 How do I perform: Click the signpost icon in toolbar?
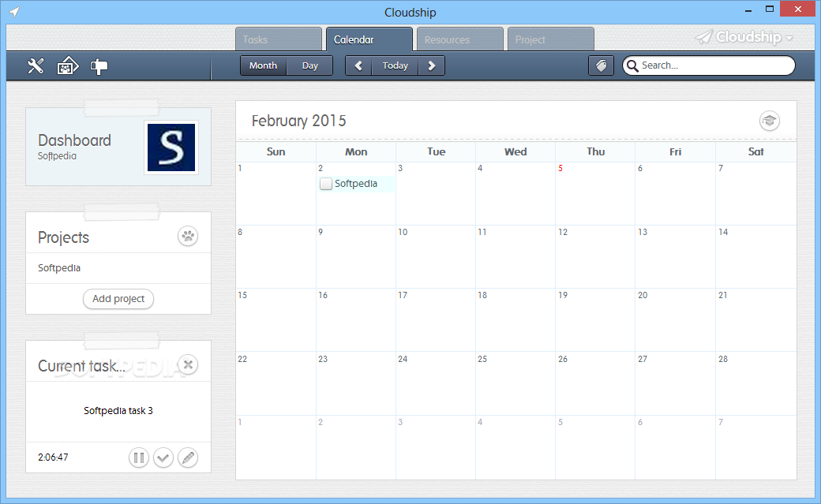pos(99,66)
